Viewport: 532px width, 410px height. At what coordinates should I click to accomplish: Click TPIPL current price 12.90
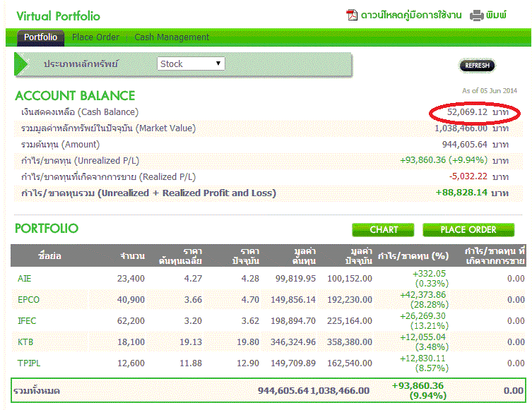[248, 363]
